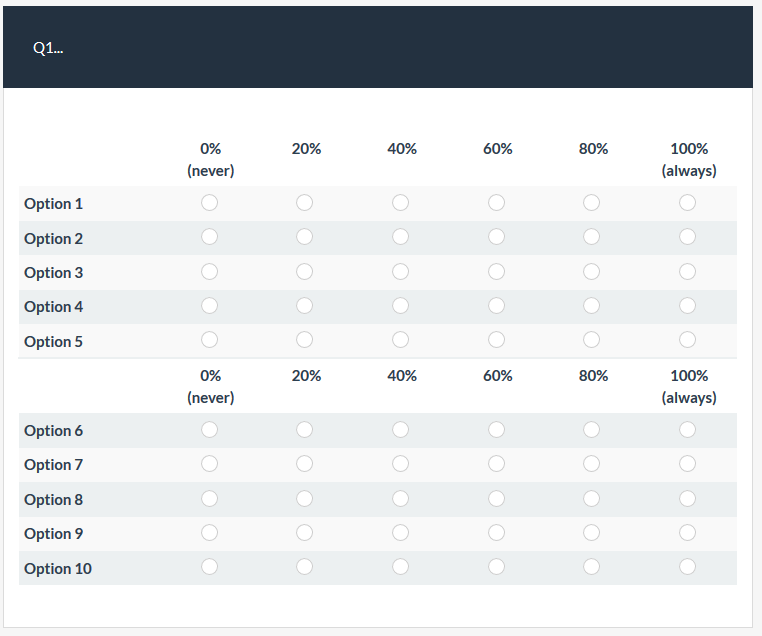Select 0% (never) for Option 1
The width and height of the screenshot is (762, 636).
click(209, 203)
